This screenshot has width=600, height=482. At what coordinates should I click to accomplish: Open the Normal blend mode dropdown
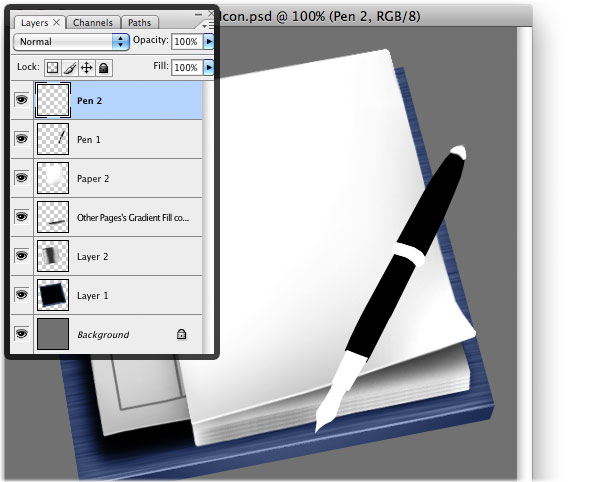click(72, 42)
